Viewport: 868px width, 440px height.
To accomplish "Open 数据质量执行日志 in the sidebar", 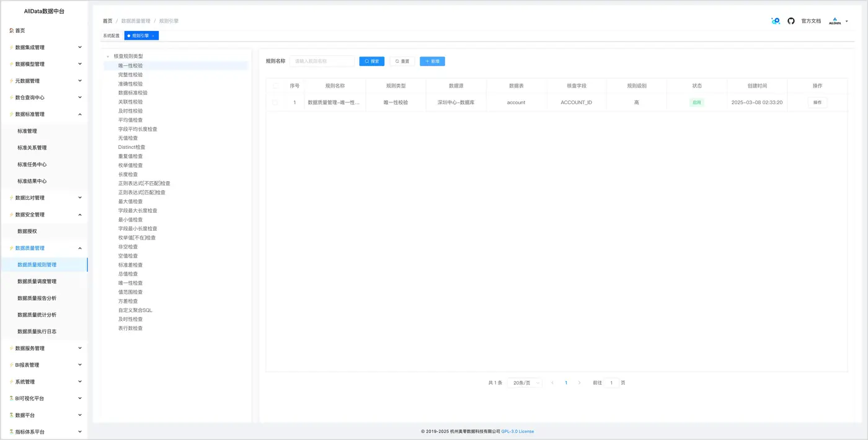I will pos(37,332).
